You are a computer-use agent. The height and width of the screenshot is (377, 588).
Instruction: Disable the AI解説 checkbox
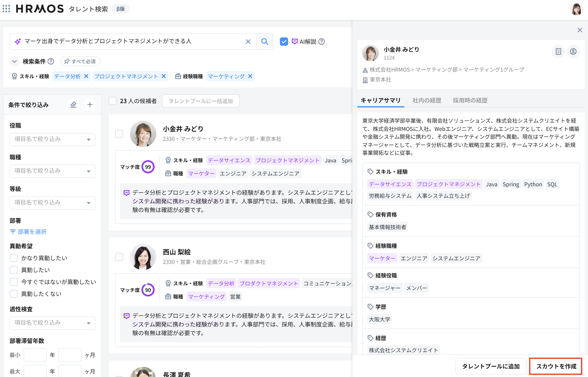pyautogui.click(x=284, y=42)
